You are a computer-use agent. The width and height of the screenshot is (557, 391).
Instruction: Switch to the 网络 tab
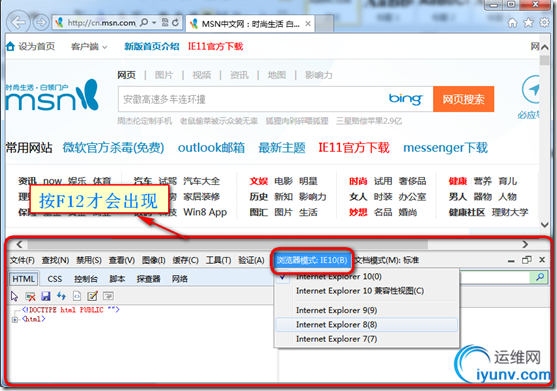pyautogui.click(x=180, y=279)
